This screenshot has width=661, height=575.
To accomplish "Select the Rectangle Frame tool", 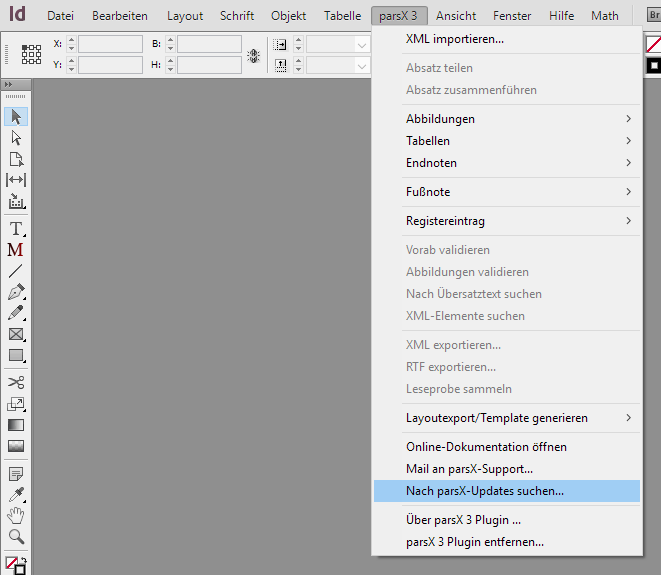I will pyautogui.click(x=16, y=334).
